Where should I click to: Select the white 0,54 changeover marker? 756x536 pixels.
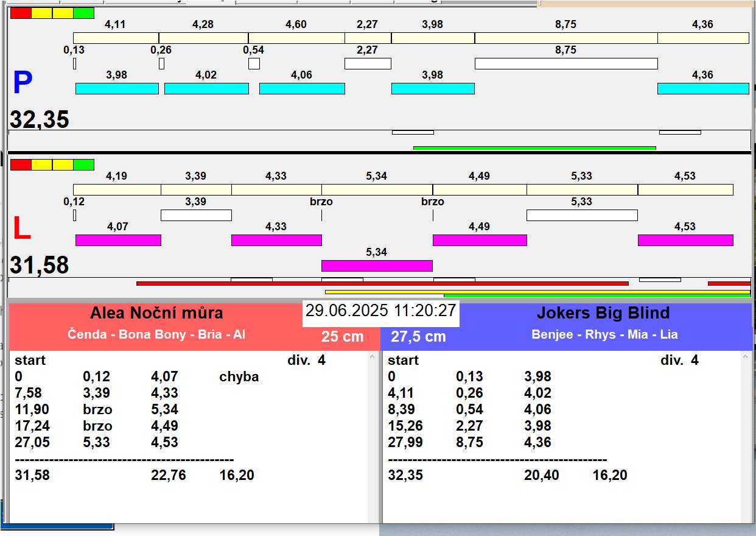(x=254, y=63)
